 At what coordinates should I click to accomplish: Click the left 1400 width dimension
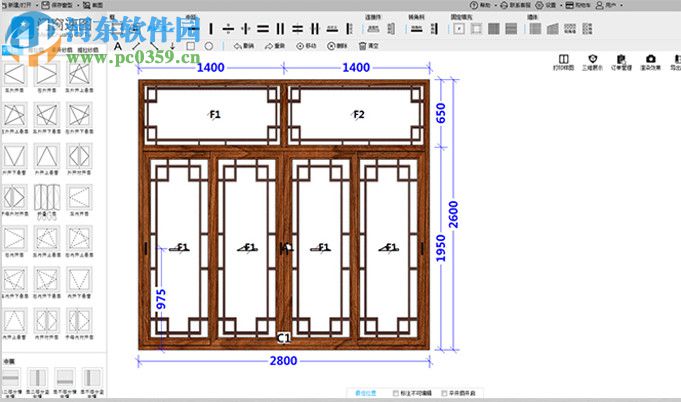point(211,68)
